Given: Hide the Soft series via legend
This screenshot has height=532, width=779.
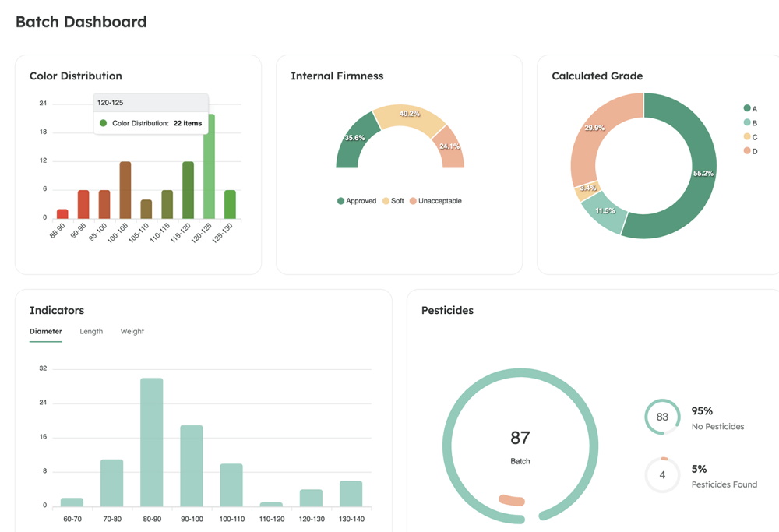Looking at the screenshot, I should pos(393,201).
